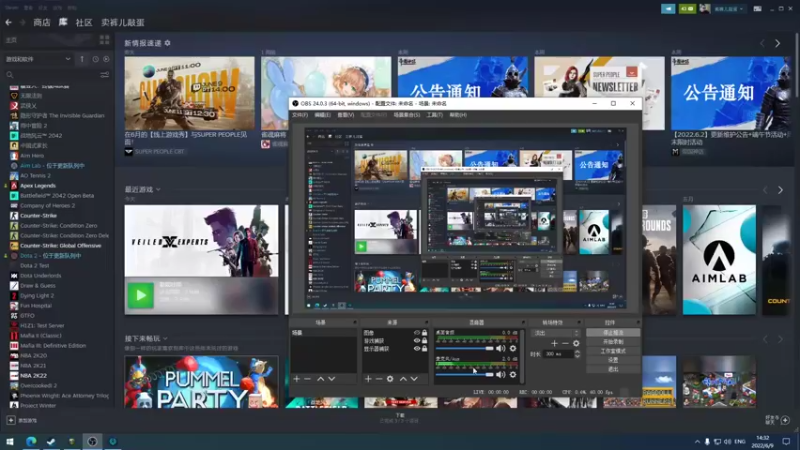Open Steam announcements blue megaphone button
Image resolution: width=800 pixels, height=450 pixels.
668,9
